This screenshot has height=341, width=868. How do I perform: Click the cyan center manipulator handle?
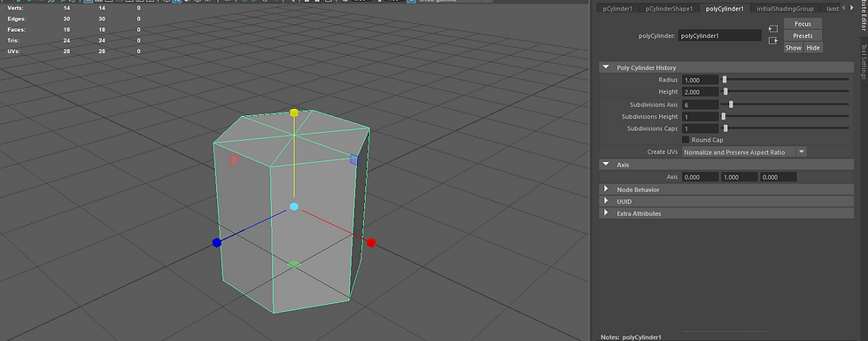pos(294,206)
